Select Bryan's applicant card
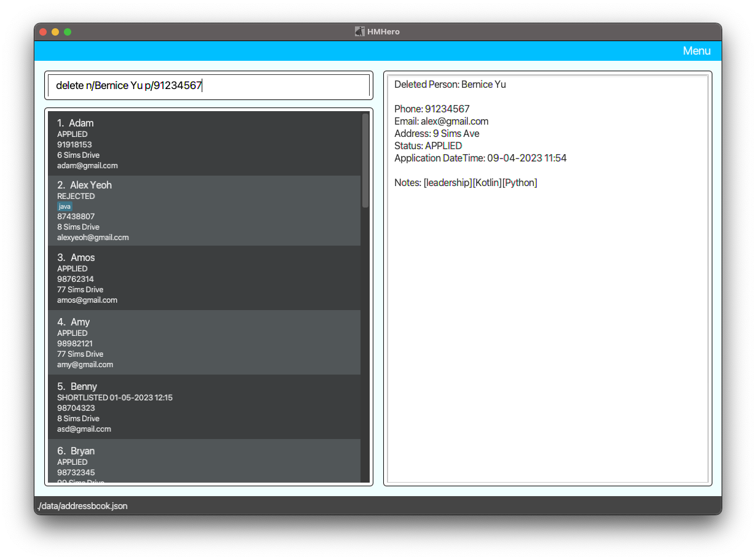Screen dimensions: 756x560 (x=205, y=462)
